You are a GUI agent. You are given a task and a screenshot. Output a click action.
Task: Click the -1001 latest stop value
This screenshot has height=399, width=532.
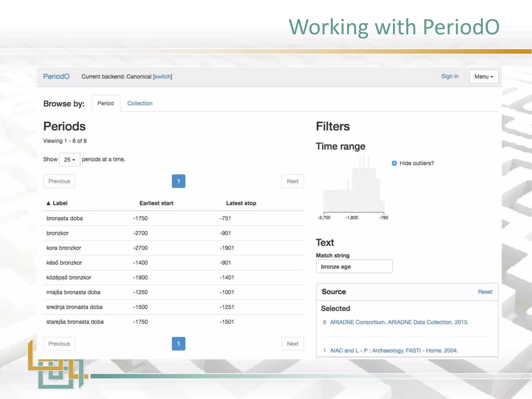(227, 292)
